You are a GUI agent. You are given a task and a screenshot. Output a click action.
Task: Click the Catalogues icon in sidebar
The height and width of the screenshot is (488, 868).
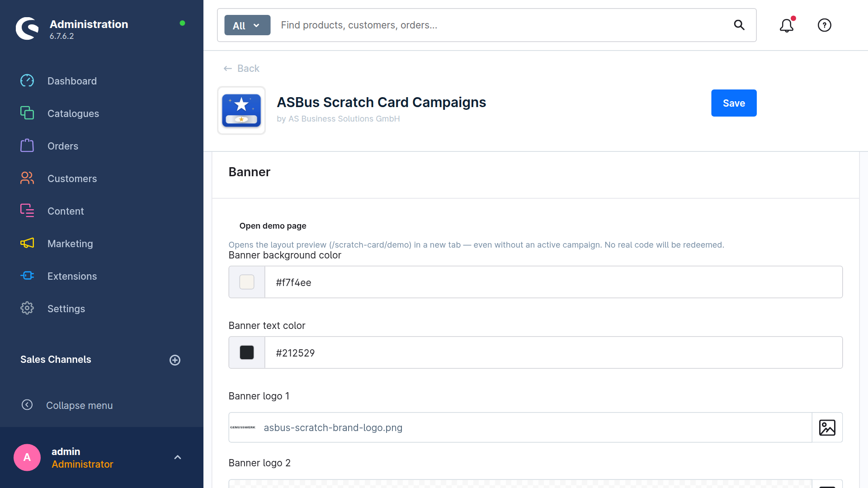tap(27, 113)
